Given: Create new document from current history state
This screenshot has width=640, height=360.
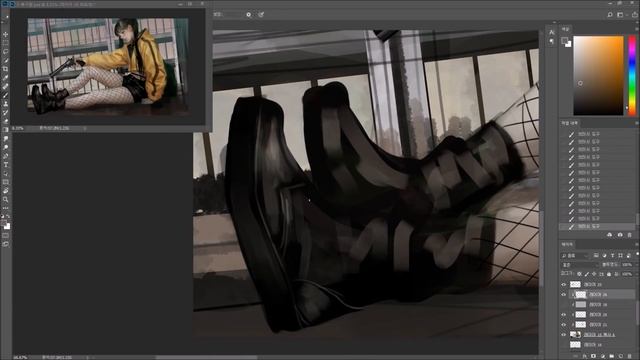Looking at the screenshot, I should (x=610, y=235).
